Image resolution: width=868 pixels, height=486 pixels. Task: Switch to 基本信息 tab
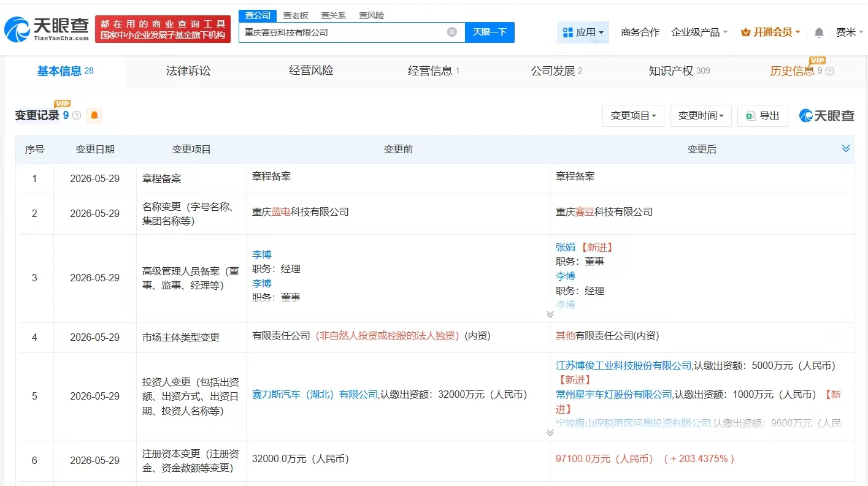pos(66,71)
